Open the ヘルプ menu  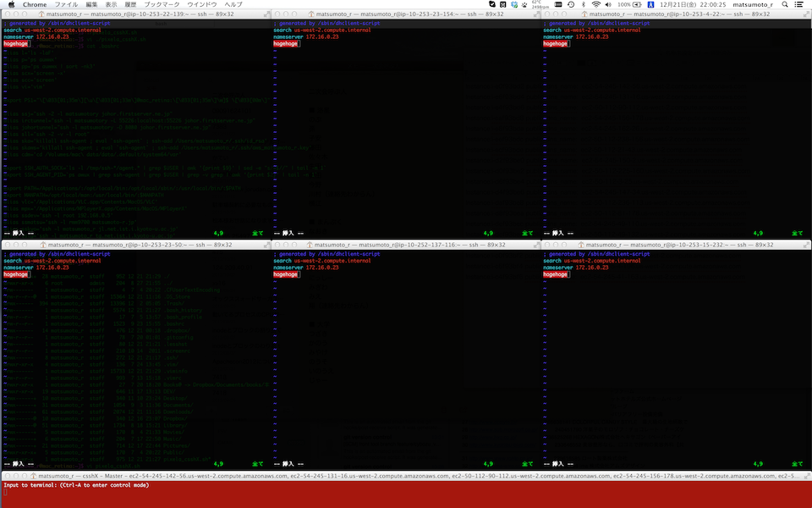233,4
